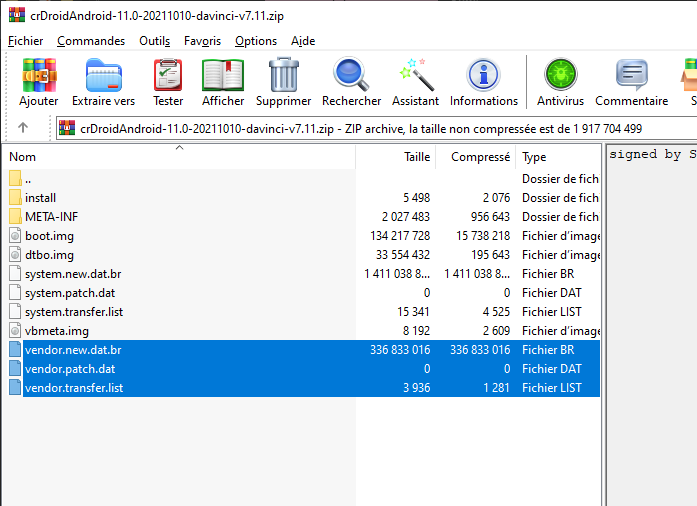Select the system.new.dat.br file name
697x506 pixels.
(x=73, y=274)
